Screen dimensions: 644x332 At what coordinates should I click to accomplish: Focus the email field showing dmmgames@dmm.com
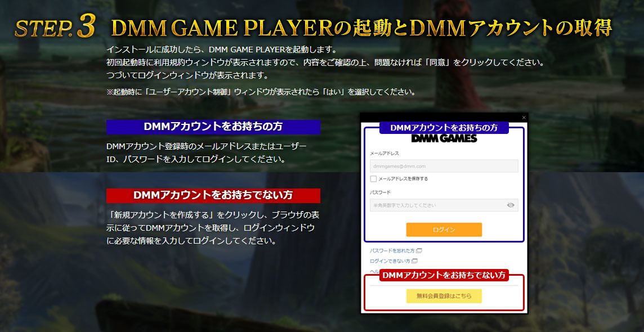444,166
